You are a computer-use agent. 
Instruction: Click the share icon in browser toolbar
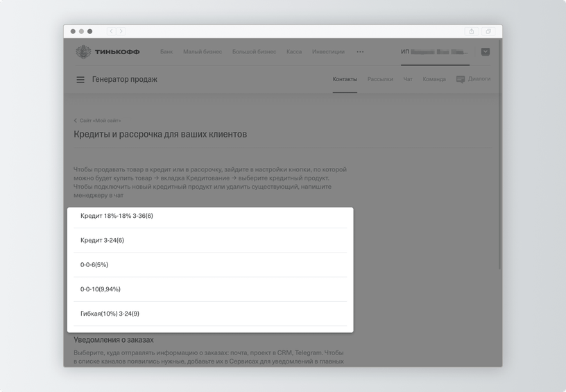[x=472, y=31]
